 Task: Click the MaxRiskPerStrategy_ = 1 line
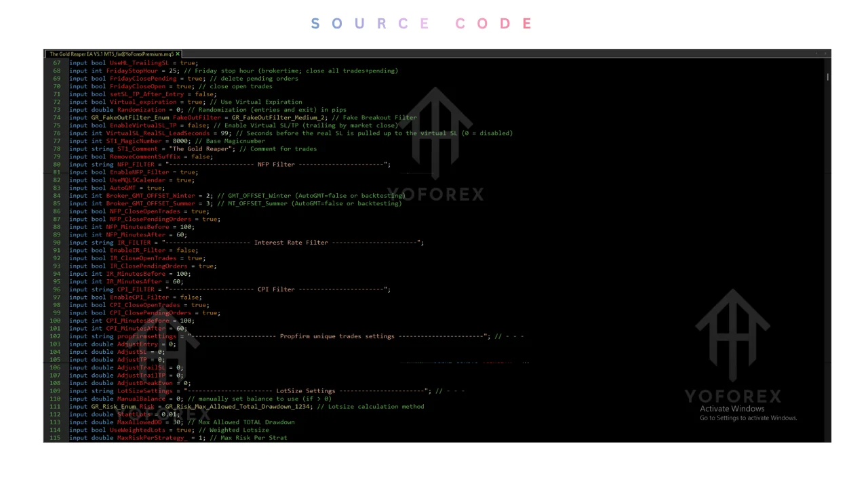click(178, 438)
